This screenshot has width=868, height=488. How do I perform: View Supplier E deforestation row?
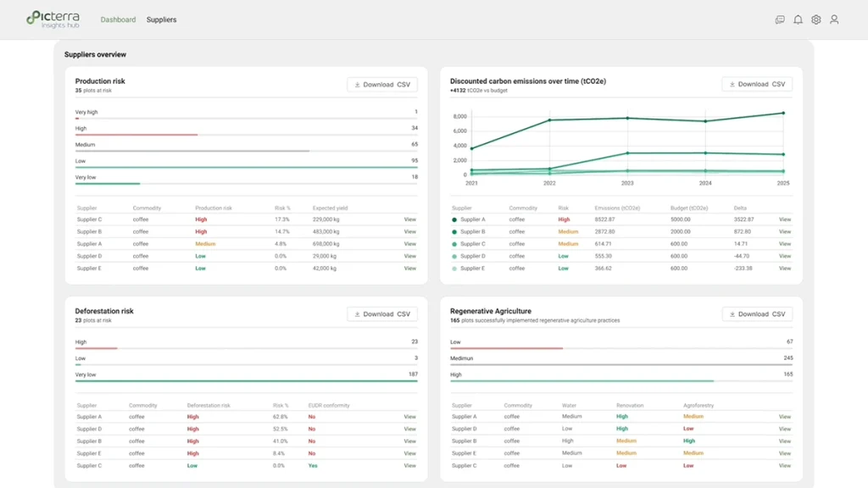tap(409, 453)
